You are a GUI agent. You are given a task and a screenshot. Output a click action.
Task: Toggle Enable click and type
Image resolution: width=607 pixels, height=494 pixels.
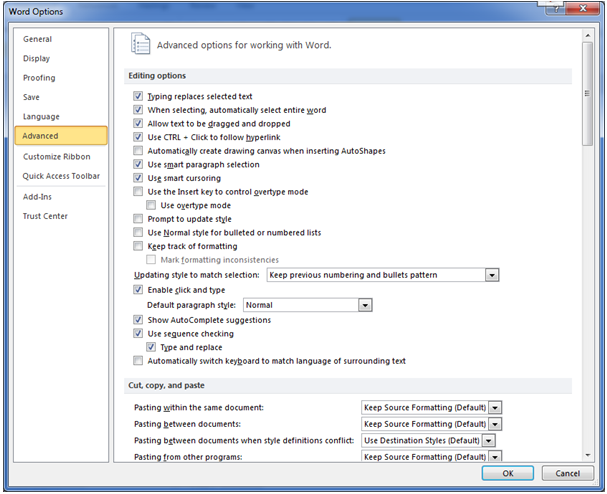pos(138,290)
